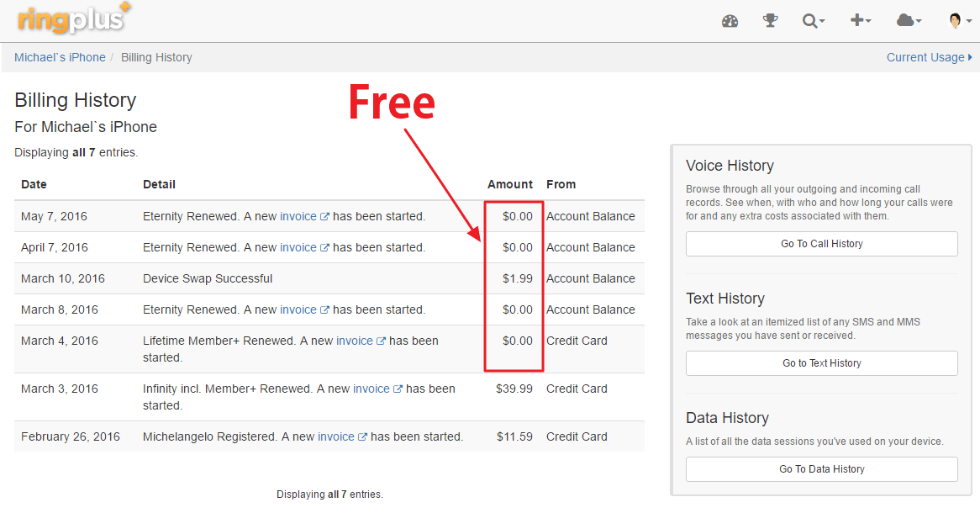Click the Go to Text History button
The image size is (980, 513).
coord(821,363)
